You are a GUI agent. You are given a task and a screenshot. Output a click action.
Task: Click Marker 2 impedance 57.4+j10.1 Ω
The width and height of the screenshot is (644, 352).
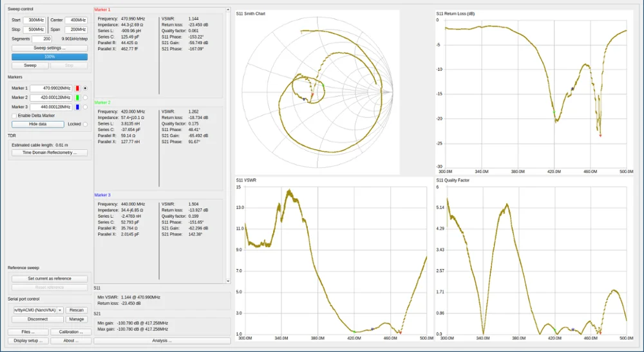(x=132, y=118)
